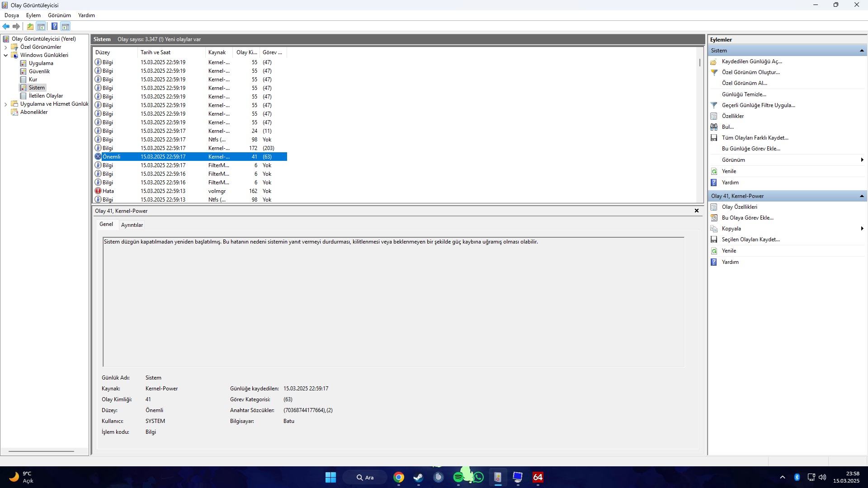The width and height of the screenshot is (868, 488).
Task: Expand the Görünüm submenu arrow
Action: pos(862,160)
